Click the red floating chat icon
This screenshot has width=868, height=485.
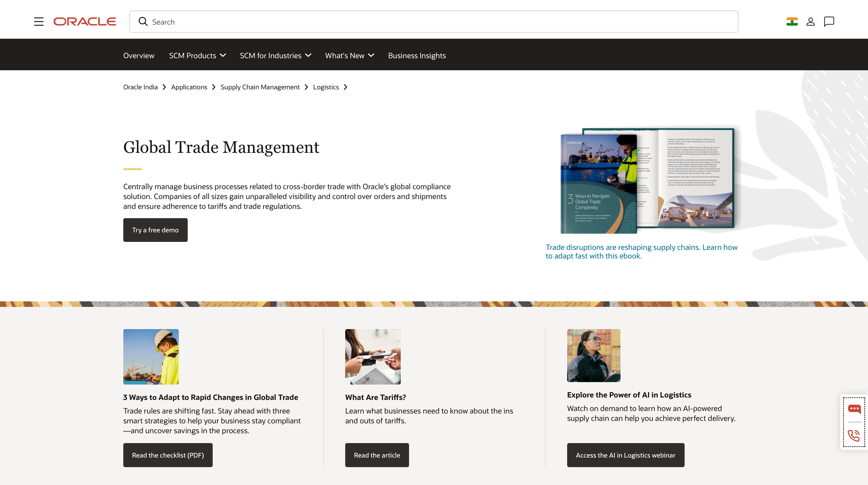tap(854, 409)
